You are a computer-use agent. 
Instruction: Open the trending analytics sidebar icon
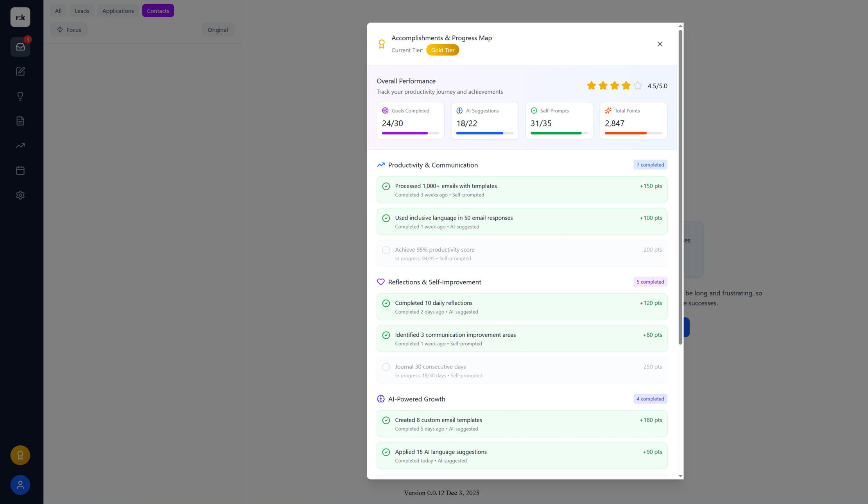20,146
